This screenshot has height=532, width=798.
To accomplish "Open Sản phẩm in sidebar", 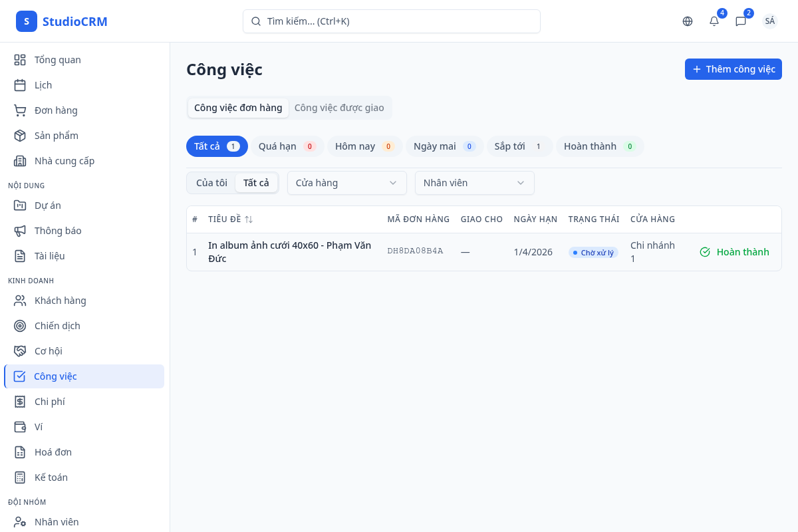I will pos(56,136).
